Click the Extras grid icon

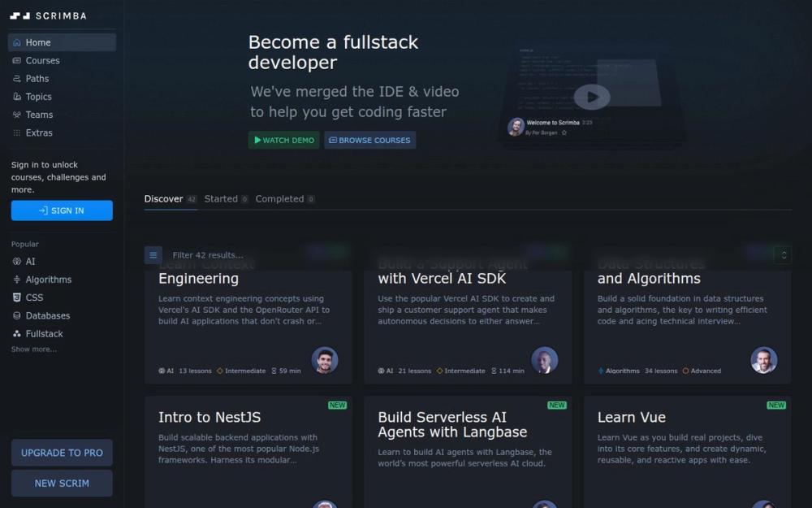[17, 133]
